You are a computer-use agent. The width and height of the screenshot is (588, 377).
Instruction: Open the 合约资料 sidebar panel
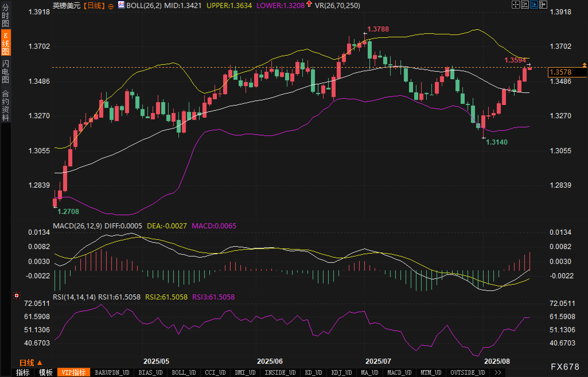[5, 105]
